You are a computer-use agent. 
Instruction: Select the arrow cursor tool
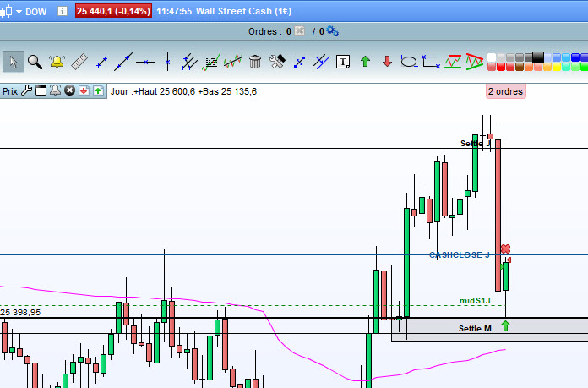point(14,62)
